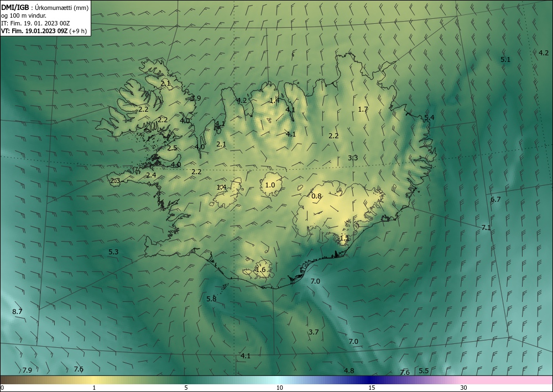Viewport: 553px width, 392px height.
Task: Click the glacier value 1.0
Action: coord(270,185)
